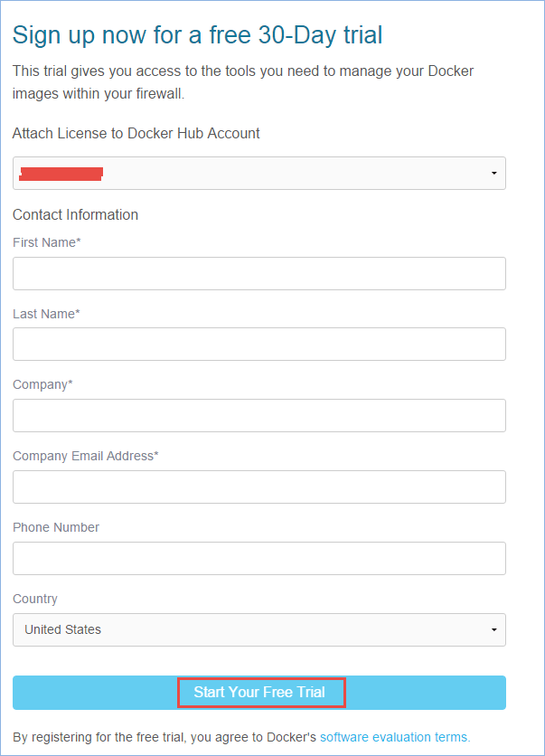Click the arrow on the account selector
This screenshot has width=545, height=756.
point(493,173)
